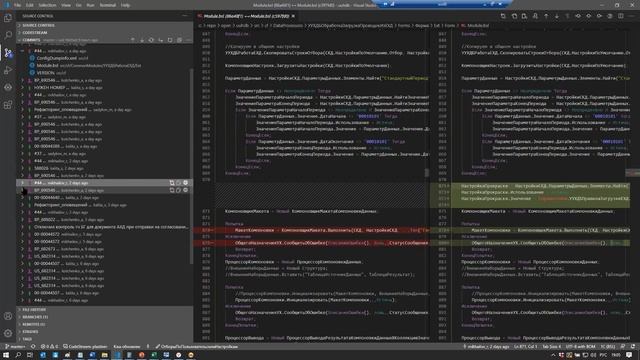Click 1C (BSL) language mode in status bar
The image size is (640, 360).
(608, 347)
